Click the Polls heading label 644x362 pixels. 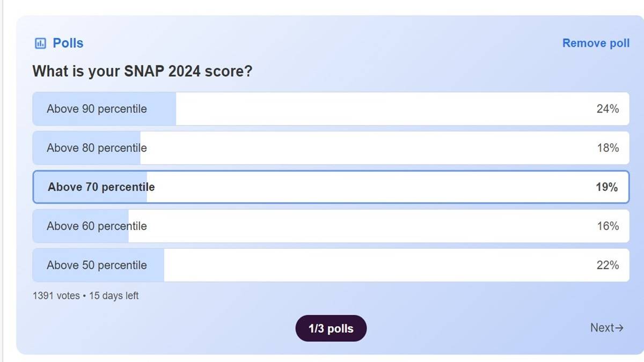tap(68, 43)
